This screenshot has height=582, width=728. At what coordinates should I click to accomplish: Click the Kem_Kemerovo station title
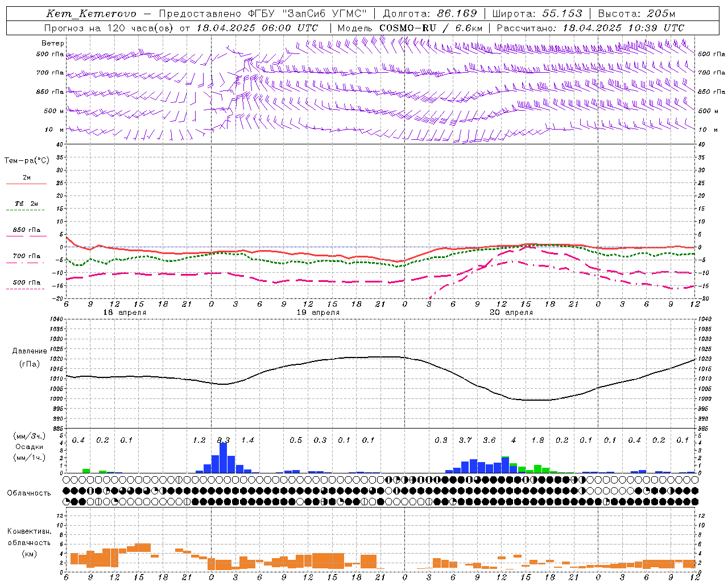(x=91, y=14)
